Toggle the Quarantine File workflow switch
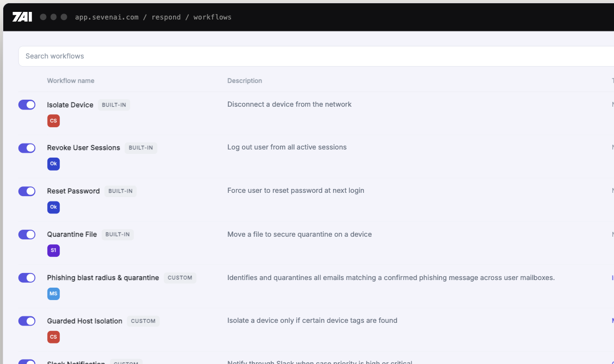The height and width of the screenshot is (364, 614). coord(27,234)
